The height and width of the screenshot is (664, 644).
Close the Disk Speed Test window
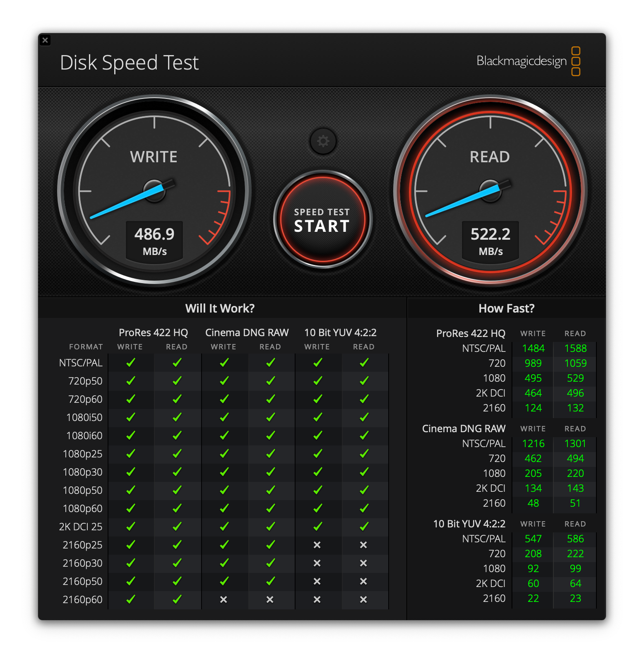[45, 40]
